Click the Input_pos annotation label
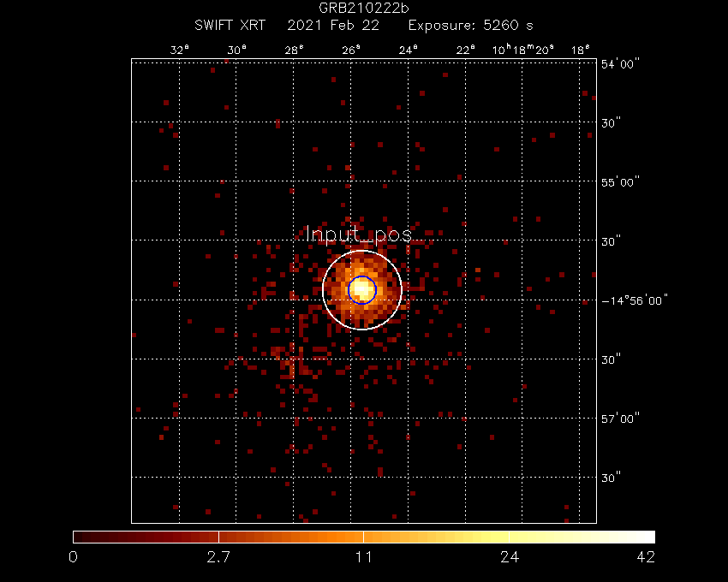The image size is (728, 582). [359, 234]
